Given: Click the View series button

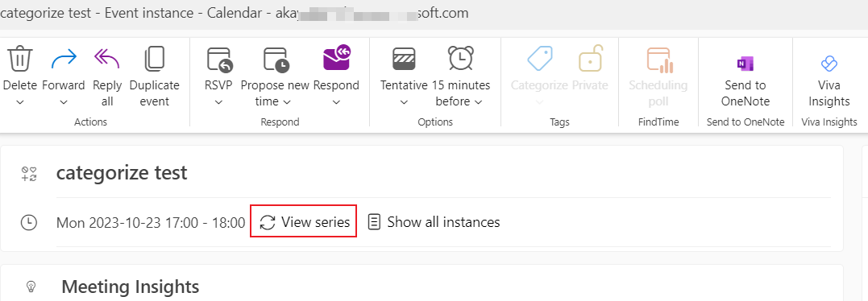Looking at the screenshot, I should [x=303, y=222].
